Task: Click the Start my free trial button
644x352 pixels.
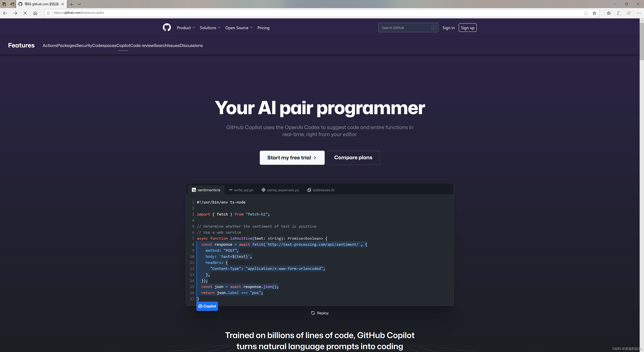Action: coord(292,157)
